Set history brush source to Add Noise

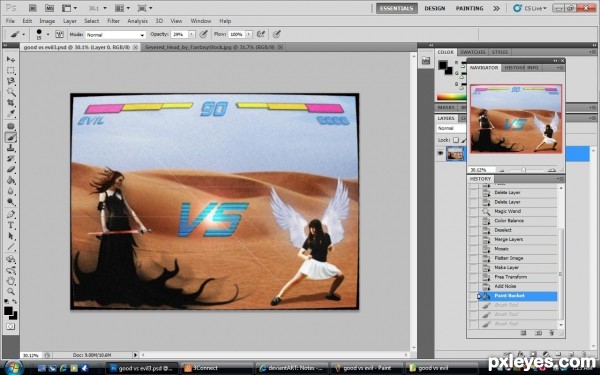tap(473, 286)
